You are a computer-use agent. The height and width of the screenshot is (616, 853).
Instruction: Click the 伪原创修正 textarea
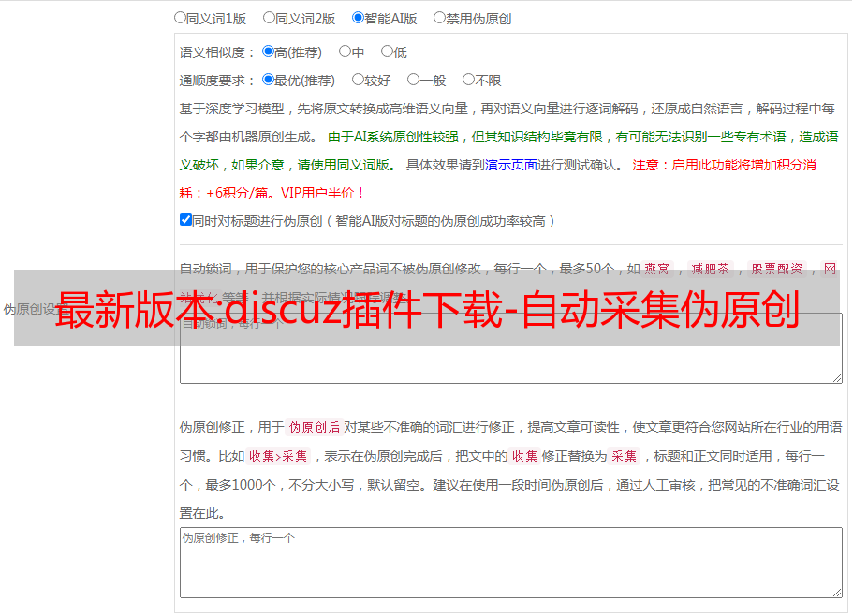(511, 563)
